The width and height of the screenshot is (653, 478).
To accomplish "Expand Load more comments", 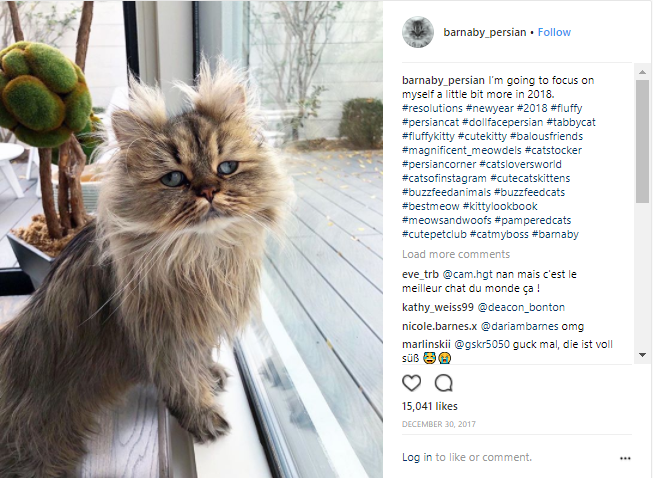I will [x=456, y=254].
